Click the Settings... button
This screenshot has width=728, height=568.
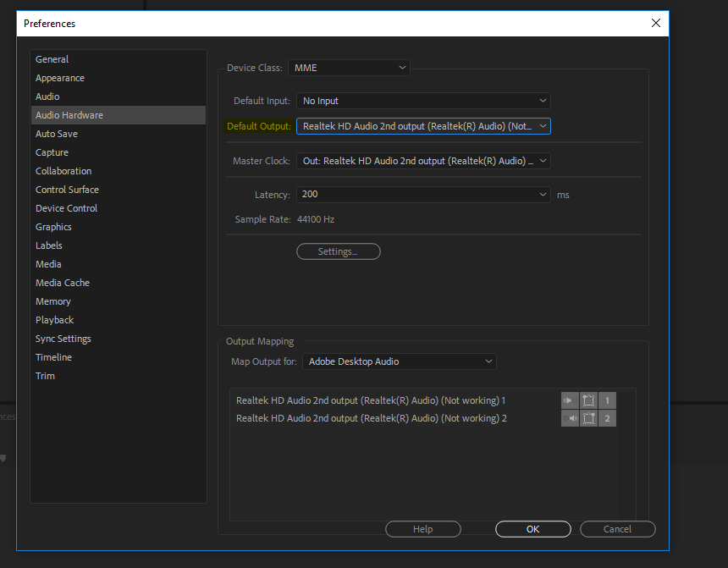[338, 251]
